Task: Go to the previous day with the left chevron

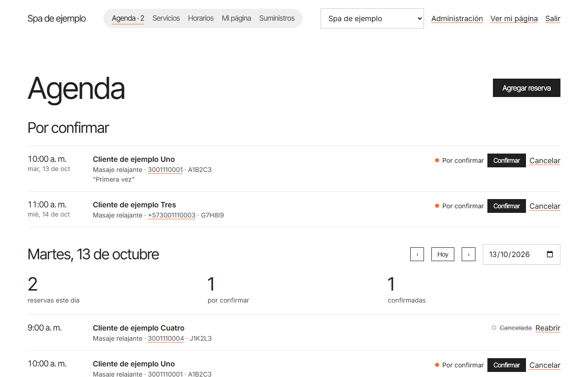Action: [x=417, y=254]
